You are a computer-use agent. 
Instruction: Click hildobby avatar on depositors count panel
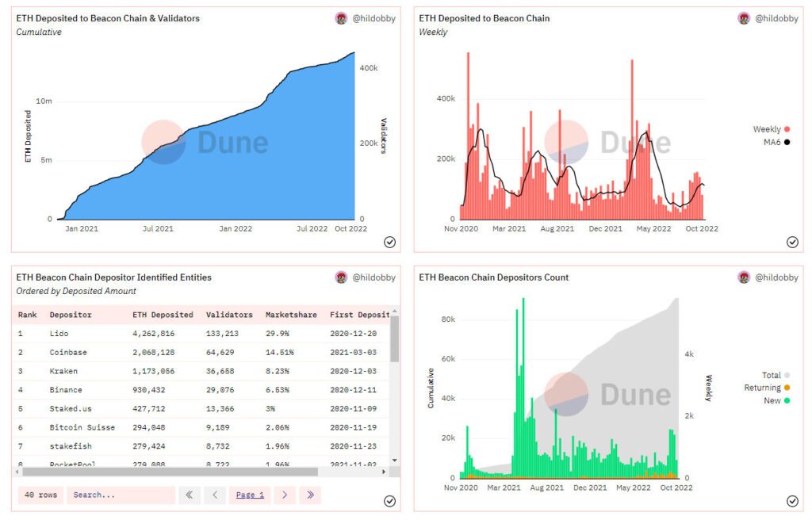[744, 277]
